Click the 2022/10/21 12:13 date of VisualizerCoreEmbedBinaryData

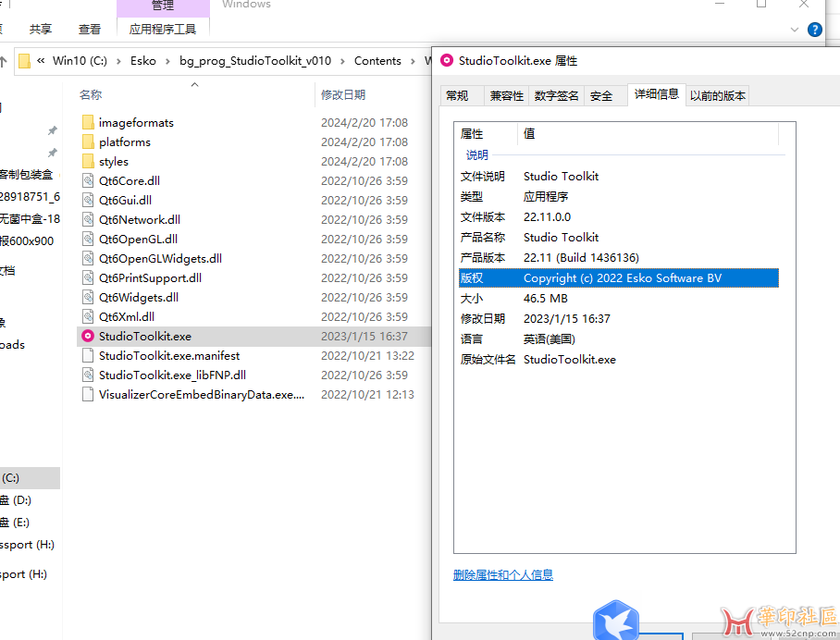click(x=367, y=395)
